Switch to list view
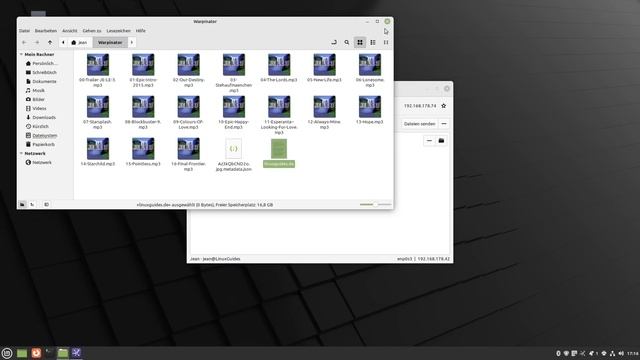The width and height of the screenshot is (640, 360). (373, 42)
